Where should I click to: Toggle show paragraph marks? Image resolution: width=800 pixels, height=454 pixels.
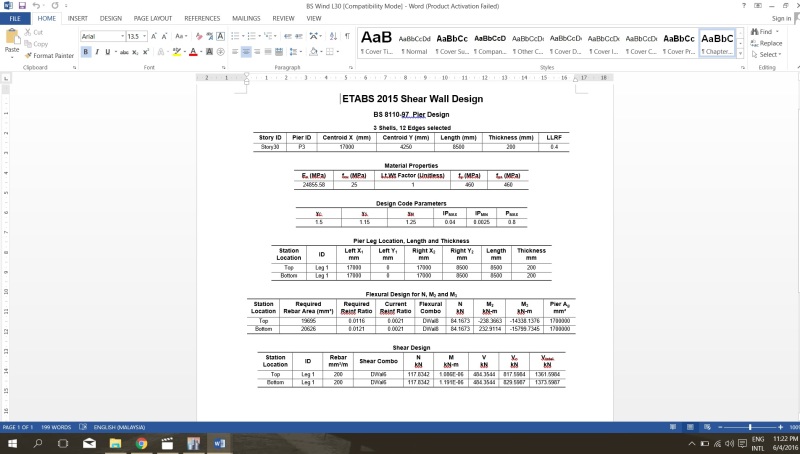(x=347, y=36)
